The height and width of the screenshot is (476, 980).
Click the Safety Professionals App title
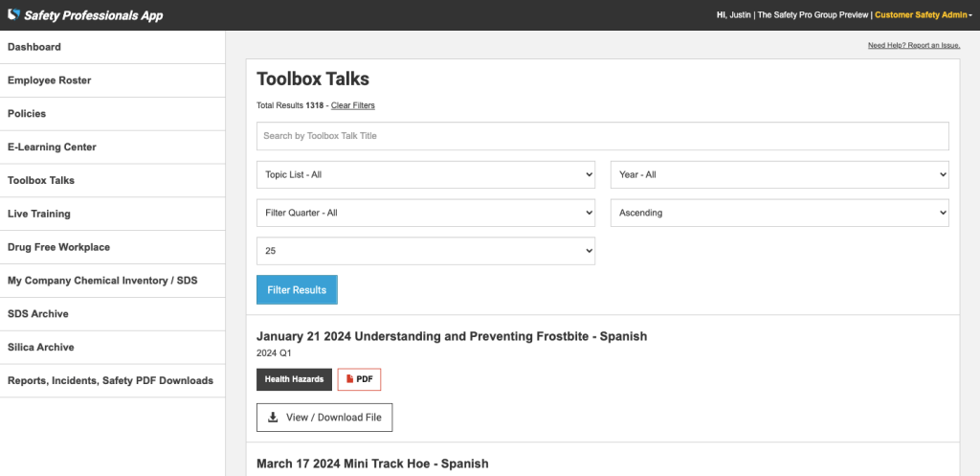[x=94, y=15]
